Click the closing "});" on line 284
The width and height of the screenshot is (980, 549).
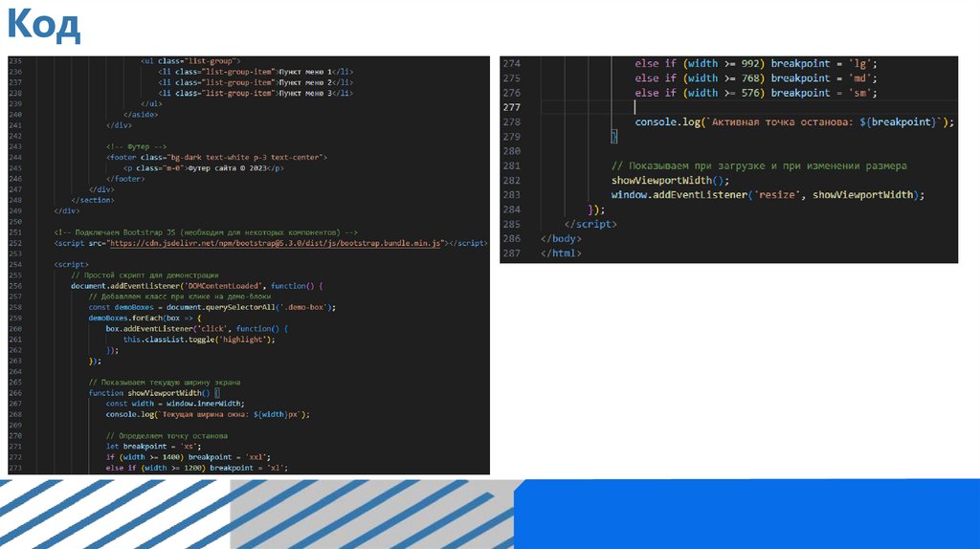[596, 209]
